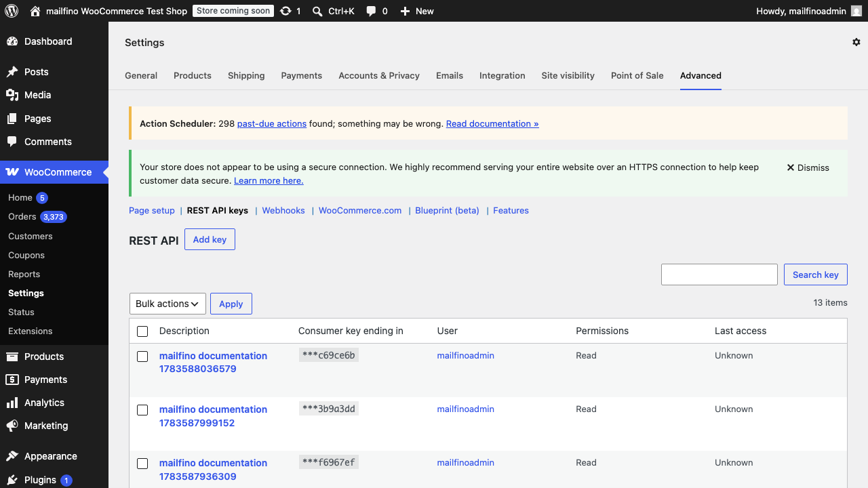The width and height of the screenshot is (868, 488).
Task: Open the settings gear at top right
Action: pyautogui.click(x=856, y=42)
